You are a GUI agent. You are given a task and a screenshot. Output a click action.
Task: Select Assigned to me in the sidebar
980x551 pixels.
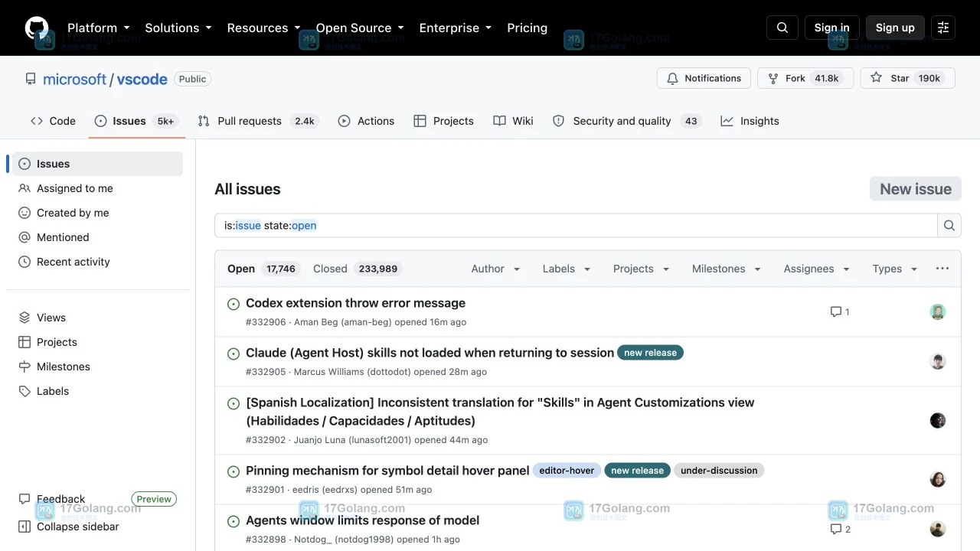pyautogui.click(x=97, y=188)
